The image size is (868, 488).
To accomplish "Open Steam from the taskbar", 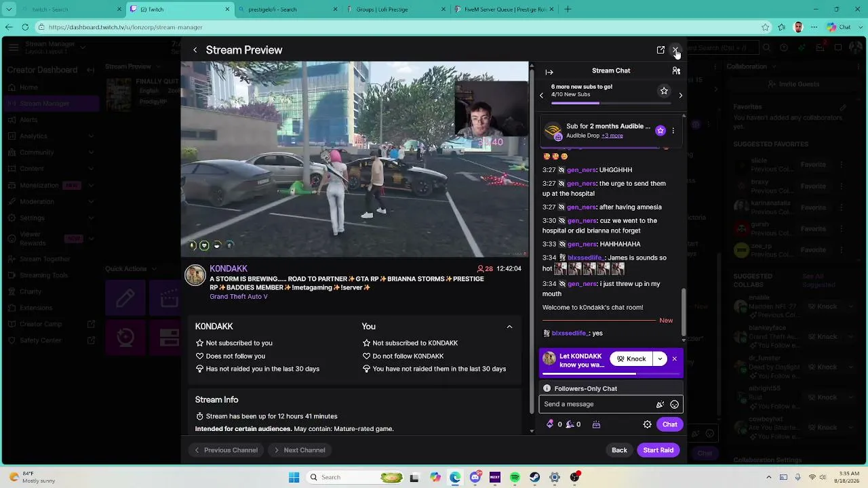I will tap(534, 477).
